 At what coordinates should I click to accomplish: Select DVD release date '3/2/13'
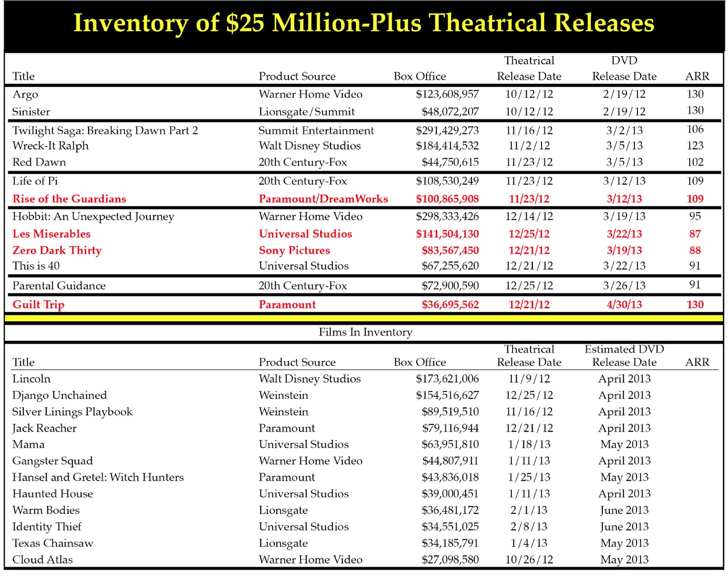point(624,130)
